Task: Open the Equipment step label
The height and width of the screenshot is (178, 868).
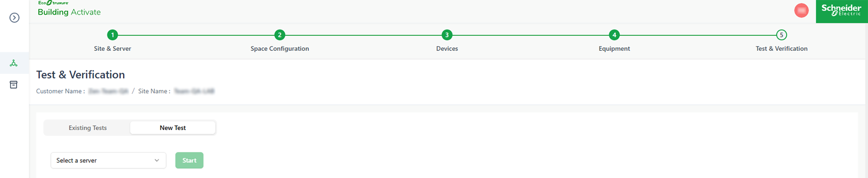Action: tap(614, 49)
